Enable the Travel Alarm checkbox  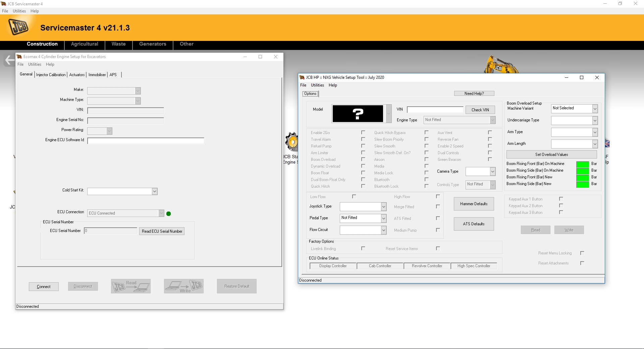tap(363, 139)
